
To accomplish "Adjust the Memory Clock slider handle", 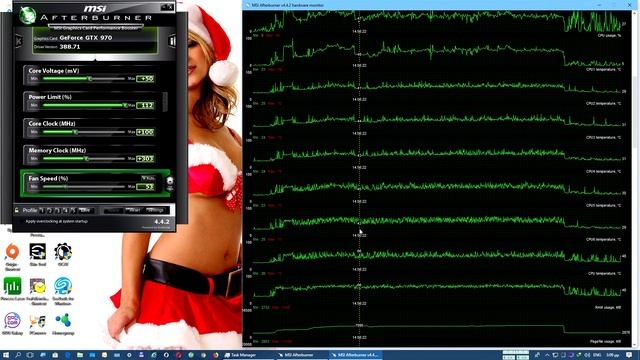I will click(x=86, y=158).
